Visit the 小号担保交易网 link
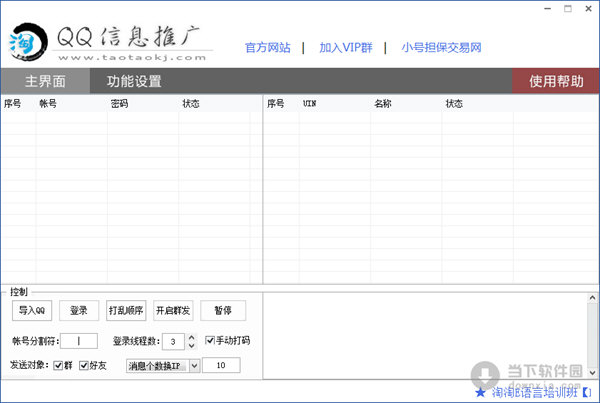The width and height of the screenshot is (600, 403). (441, 48)
